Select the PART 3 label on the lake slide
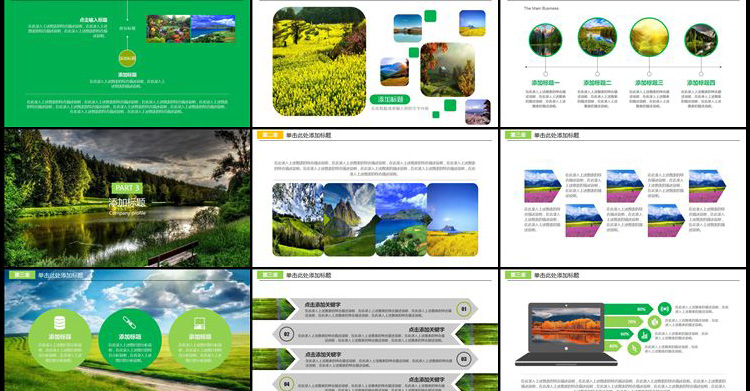Image resolution: width=750 pixels, height=391 pixels. click(127, 188)
